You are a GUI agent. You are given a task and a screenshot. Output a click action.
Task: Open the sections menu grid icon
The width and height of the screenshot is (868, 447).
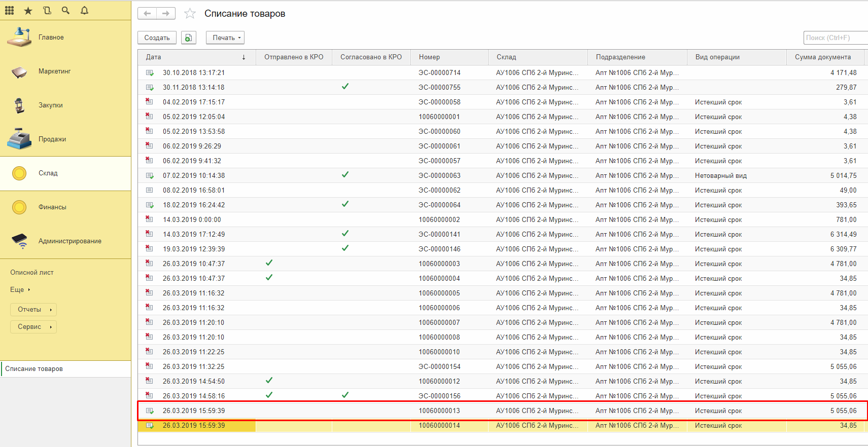pos(9,10)
